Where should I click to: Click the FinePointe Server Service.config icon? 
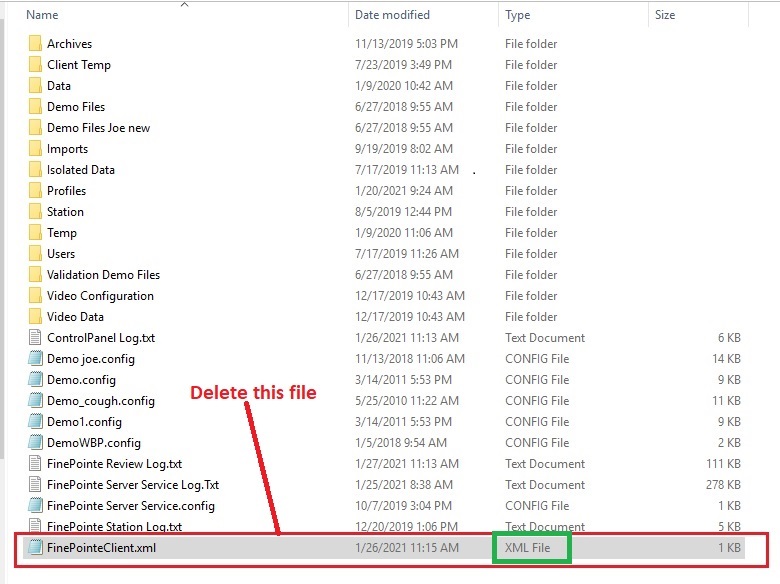click(35, 505)
